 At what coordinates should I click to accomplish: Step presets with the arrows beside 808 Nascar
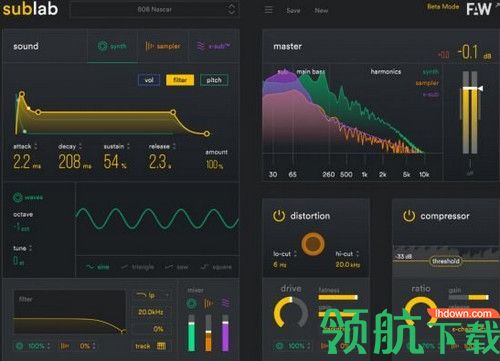[x=231, y=9]
